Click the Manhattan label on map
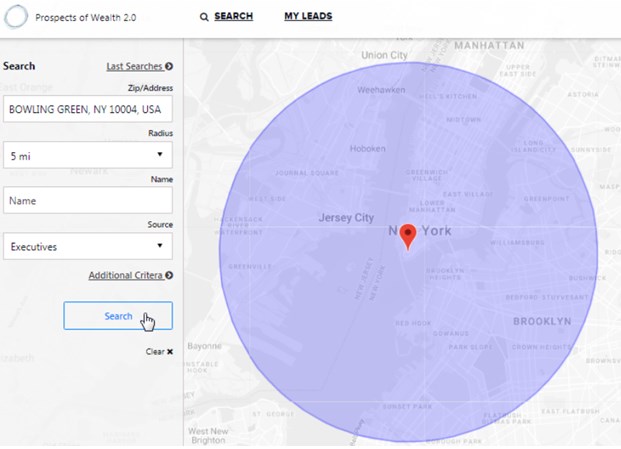The width and height of the screenshot is (621, 449). 489,46
